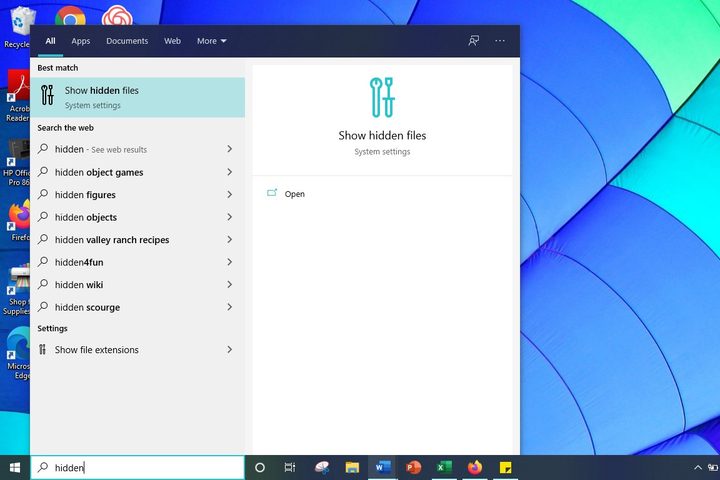This screenshot has height=480, width=720.
Task: Click the Open icon in the preview pane
Action: tap(272, 193)
